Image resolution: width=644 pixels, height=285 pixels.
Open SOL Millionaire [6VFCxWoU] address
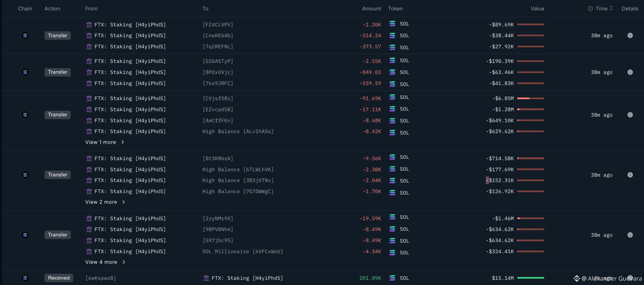[243, 251]
